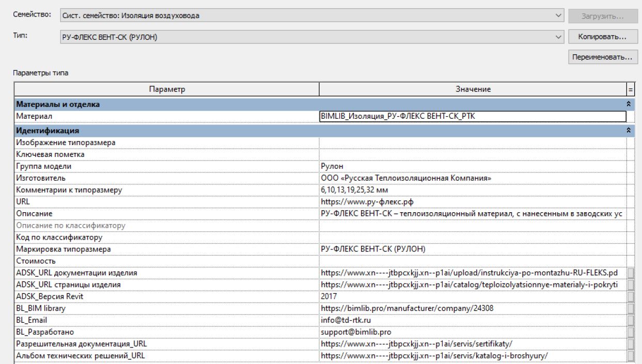Click the description value starting РУ-ФЛЕКС ВЕНТ-СК – теплоизоляционный
This screenshot has height=364, width=642.
[472, 213]
